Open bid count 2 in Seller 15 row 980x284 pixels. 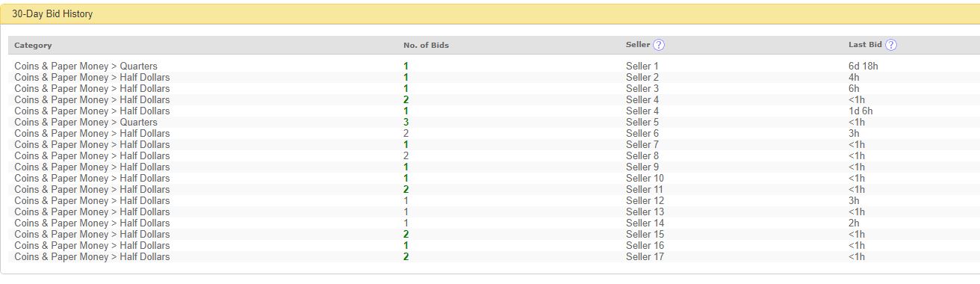click(x=406, y=235)
